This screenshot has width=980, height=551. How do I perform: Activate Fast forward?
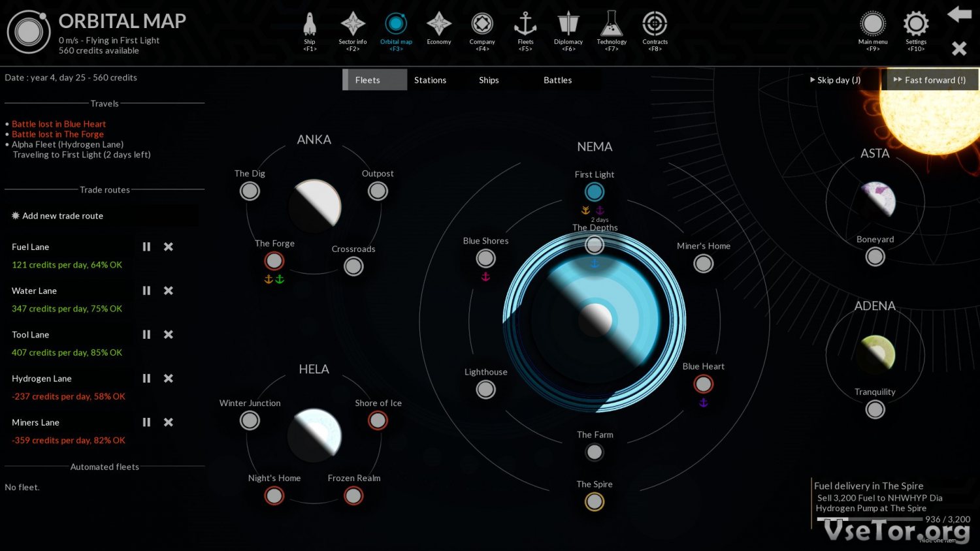tap(930, 80)
